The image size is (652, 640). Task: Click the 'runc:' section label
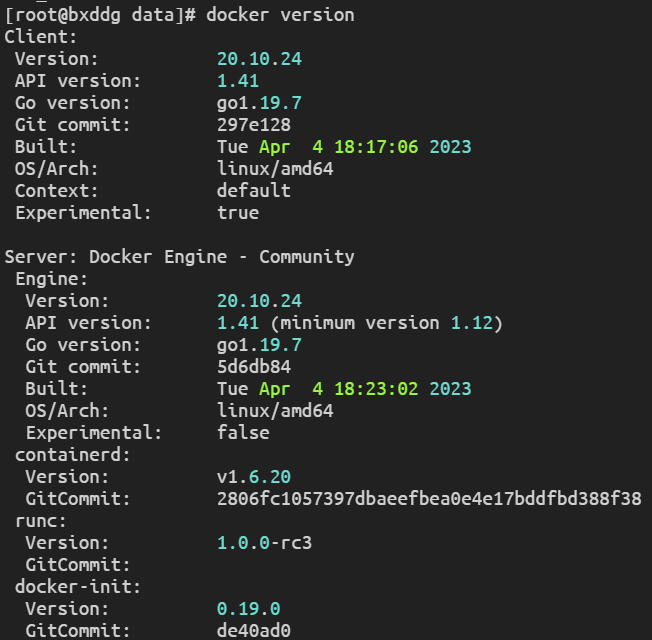(41, 521)
